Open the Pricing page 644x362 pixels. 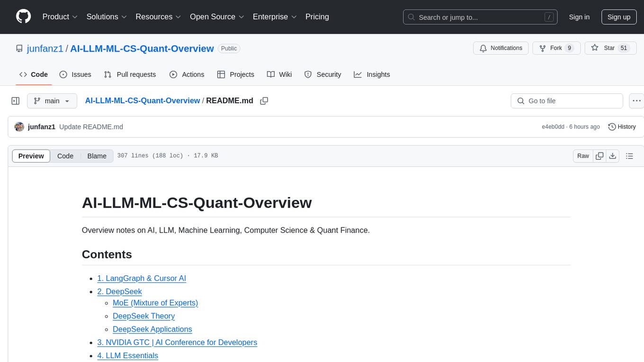tap(317, 17)
